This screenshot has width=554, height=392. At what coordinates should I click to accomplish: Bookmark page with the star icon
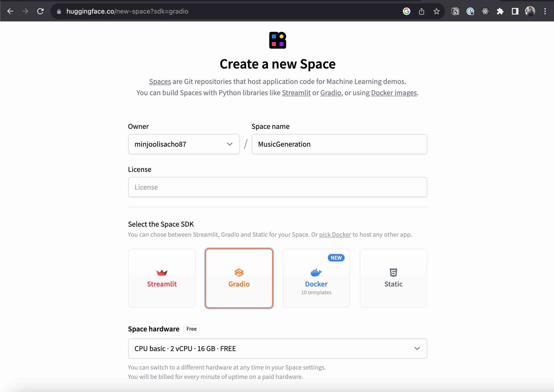(x=436, y=11)
